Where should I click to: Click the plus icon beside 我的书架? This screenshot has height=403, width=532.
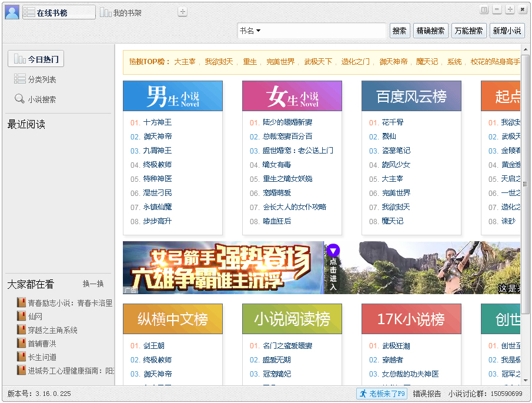click(183, 12)
